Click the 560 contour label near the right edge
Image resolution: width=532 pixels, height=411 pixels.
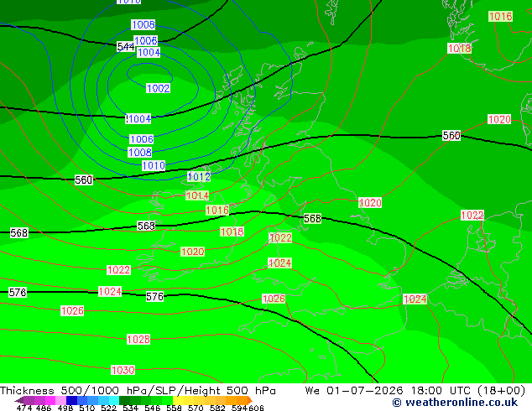(x=451, y=136)
